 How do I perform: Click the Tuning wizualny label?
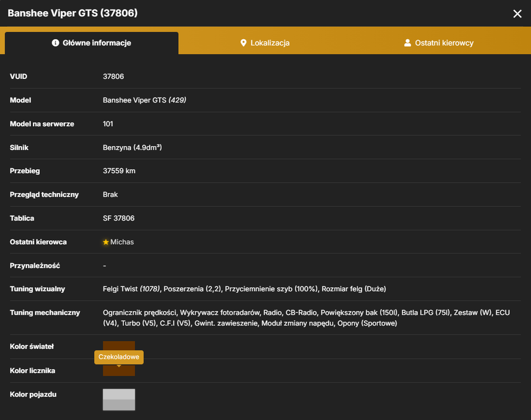pyautogui.click(x=38, y=289)
